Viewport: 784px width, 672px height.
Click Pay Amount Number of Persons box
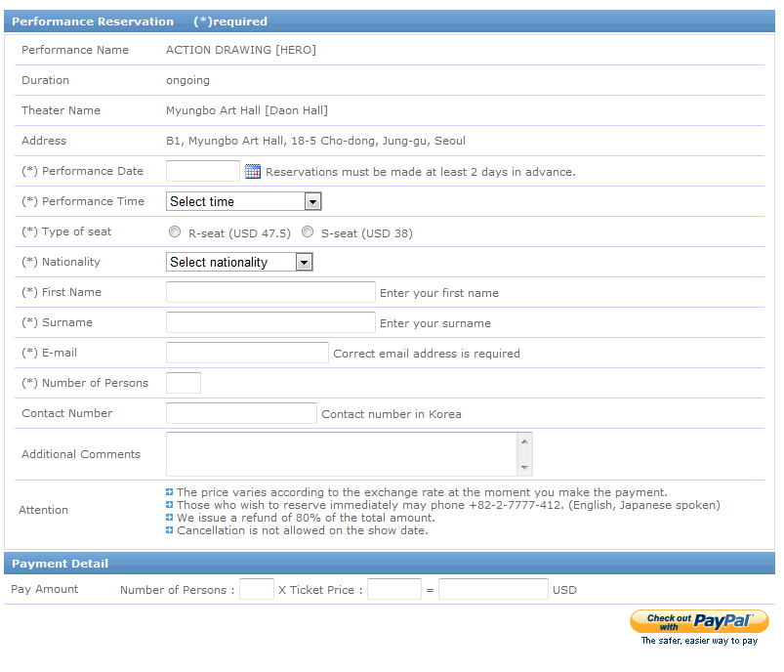coord(257,589)
